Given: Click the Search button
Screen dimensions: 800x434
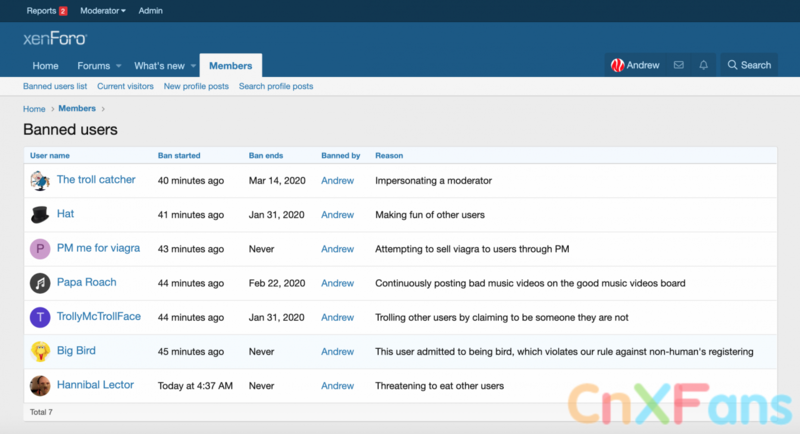Looking at the screenshot, I should tap(749, 65).
